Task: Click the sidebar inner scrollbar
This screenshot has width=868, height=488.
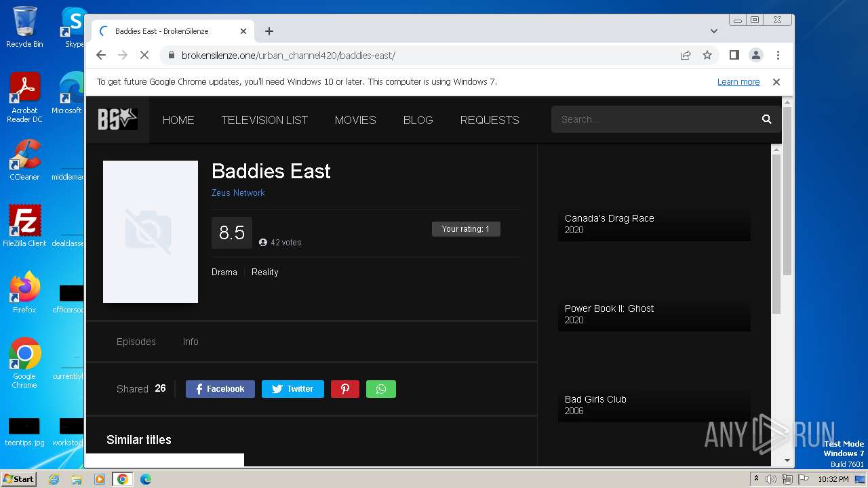Action: point(777,234)
